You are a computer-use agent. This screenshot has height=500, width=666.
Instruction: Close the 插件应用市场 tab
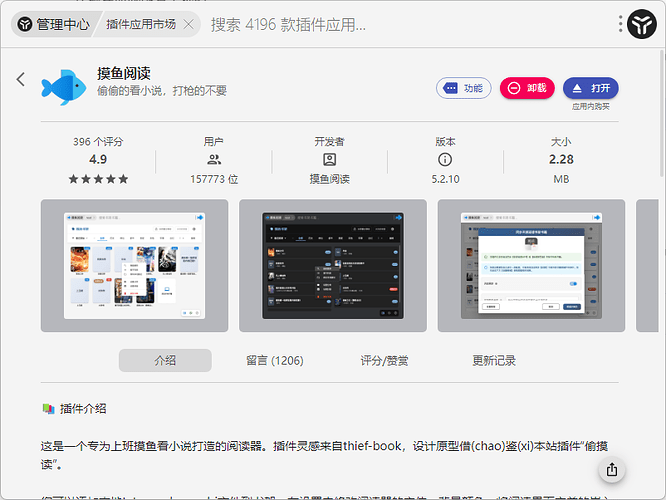[189, 25]
